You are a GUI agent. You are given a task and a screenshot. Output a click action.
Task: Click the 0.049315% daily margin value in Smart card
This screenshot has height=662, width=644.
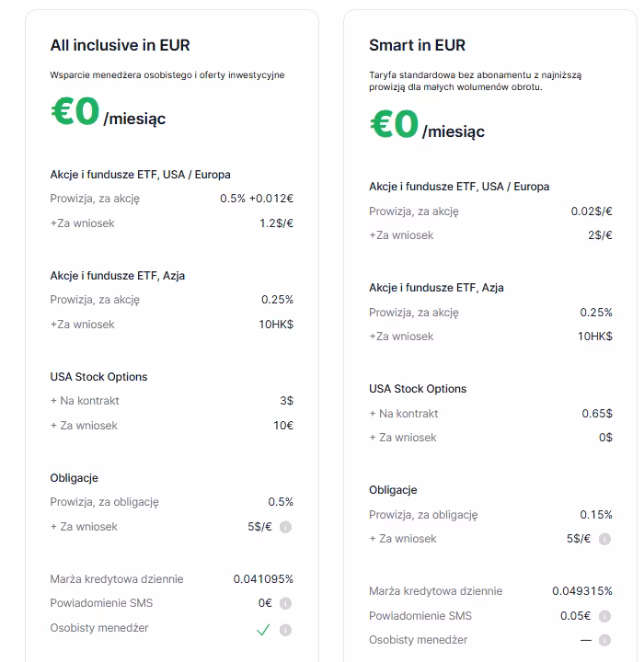click(x=582, y=591)
